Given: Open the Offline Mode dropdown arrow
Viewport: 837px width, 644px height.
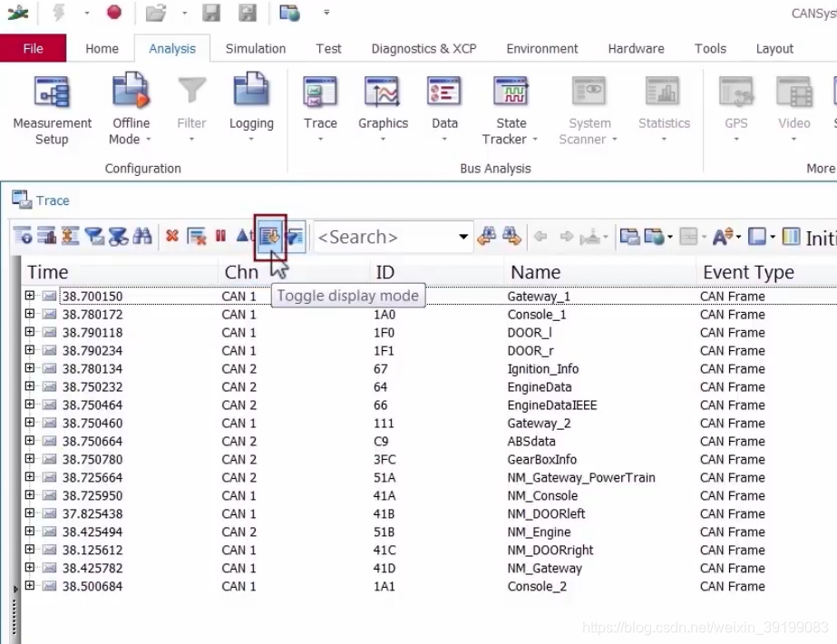Looking at the screenshot, I should [x=149, y=140].
